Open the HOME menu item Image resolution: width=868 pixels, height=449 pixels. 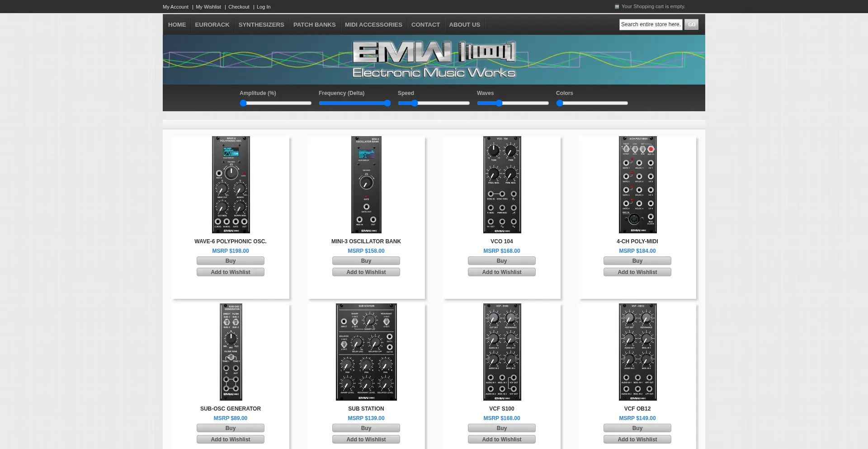[x=177, y=25]
